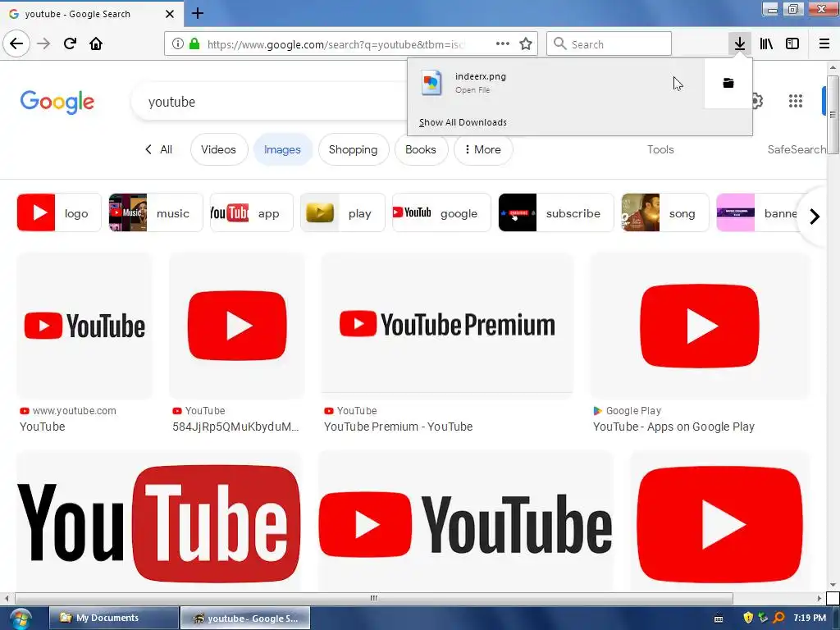Screen dimensions: 840x630
Task: Click the 7:19 PM clock
Action: pyautogui.click(x=810, y=618)
